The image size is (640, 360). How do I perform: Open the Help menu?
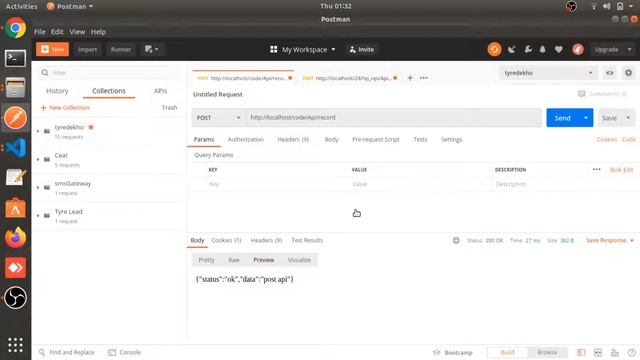98,31
